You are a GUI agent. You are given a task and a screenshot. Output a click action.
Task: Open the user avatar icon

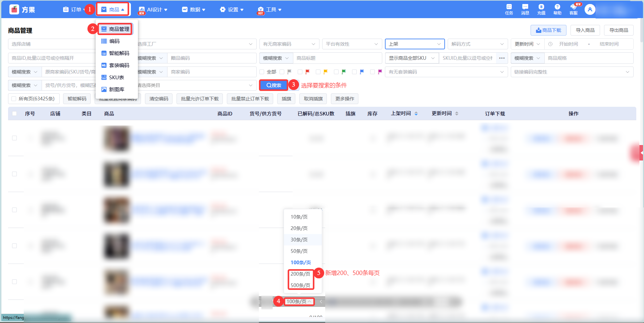coord(590,9)
